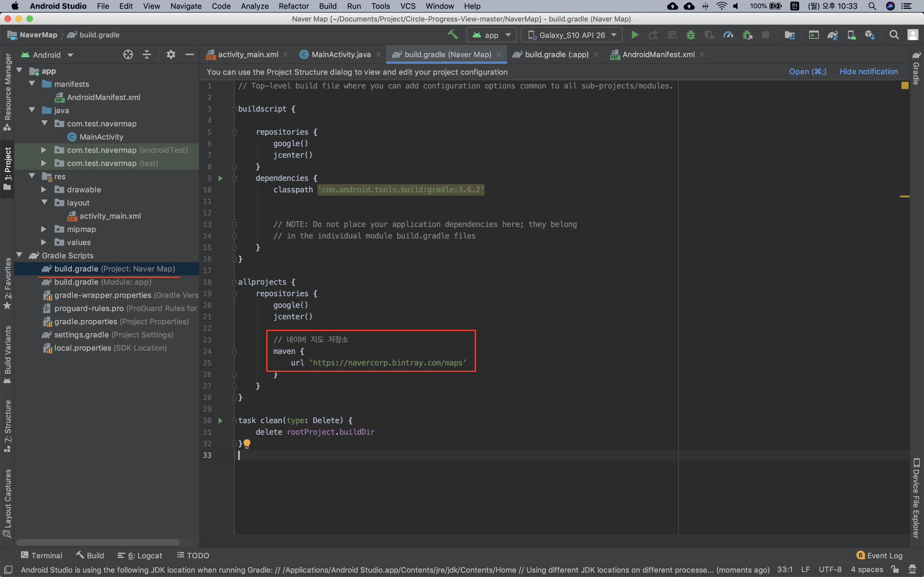
Task: Toggle the Gradle tool window
Action: (x=916, y=69)
